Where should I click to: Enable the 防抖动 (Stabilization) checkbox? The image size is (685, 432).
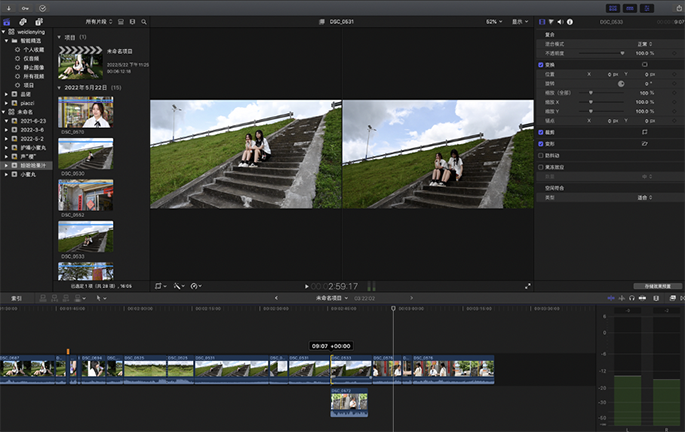coord(541,155)
